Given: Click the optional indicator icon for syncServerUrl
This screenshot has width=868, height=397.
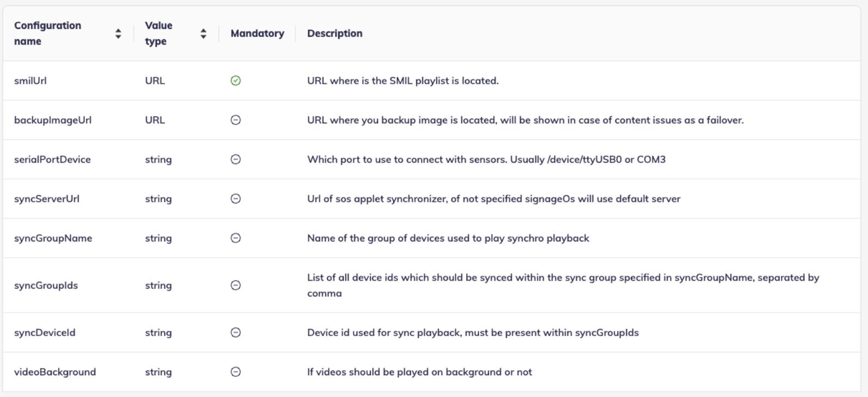Looking at the screenshot, I should [x=235, y=199].
